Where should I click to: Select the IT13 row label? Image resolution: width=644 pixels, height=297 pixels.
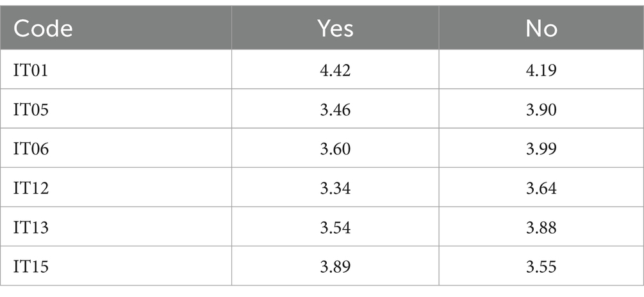(31, 227)
